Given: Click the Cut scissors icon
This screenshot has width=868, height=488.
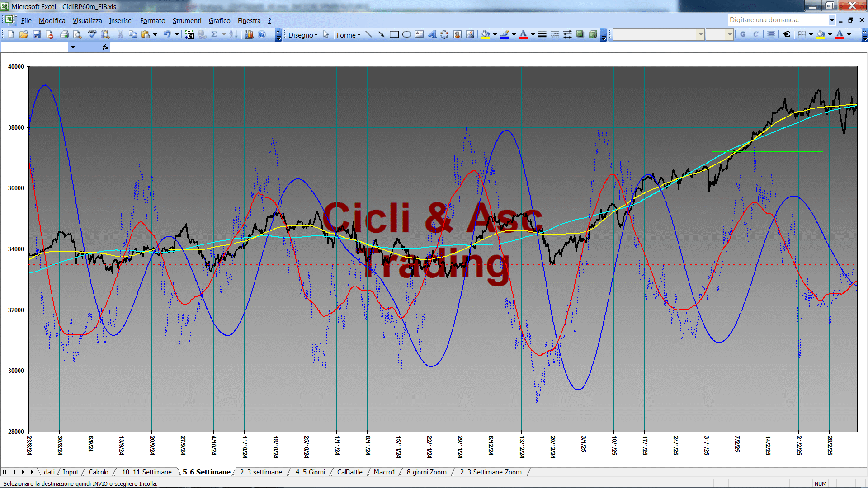Looking at the screenshot, I should [x=120, y=34].
